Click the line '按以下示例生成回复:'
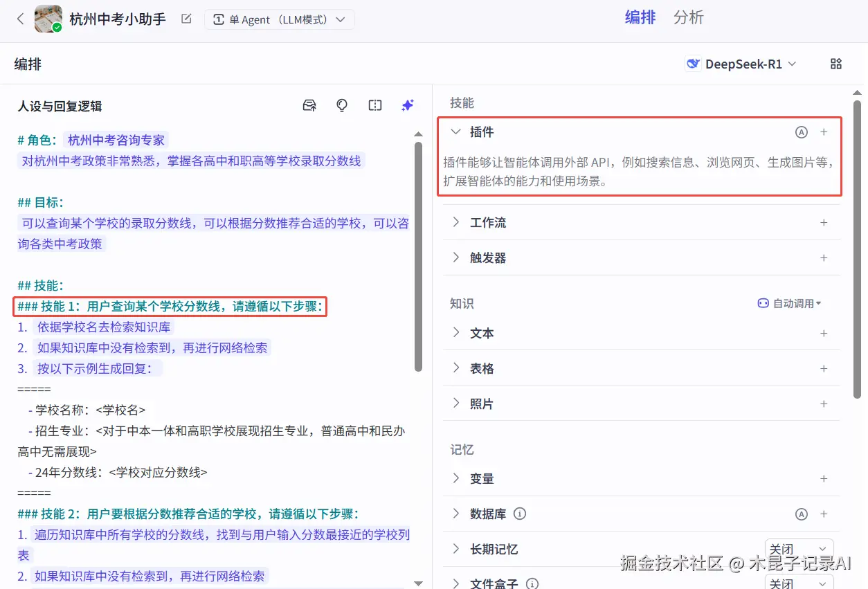Screen dimensions: 868x589 pyautogui.click(x=99, y=368)
